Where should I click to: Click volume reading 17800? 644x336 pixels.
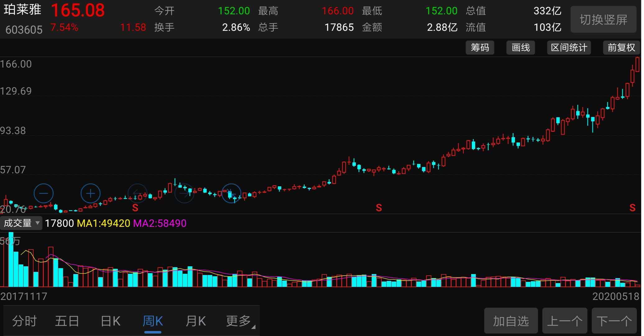(x=59, y=223)
